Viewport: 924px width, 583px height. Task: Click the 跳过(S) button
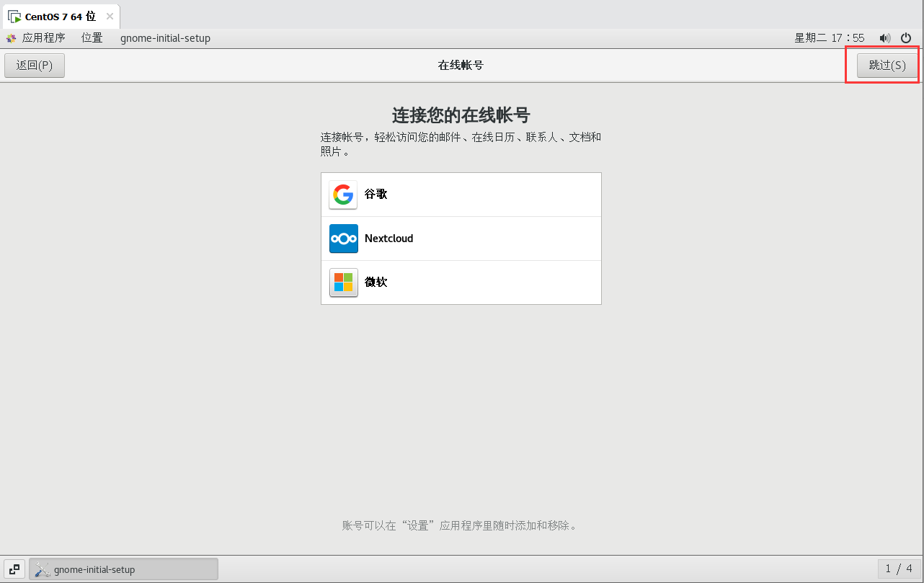click(887, 65)
